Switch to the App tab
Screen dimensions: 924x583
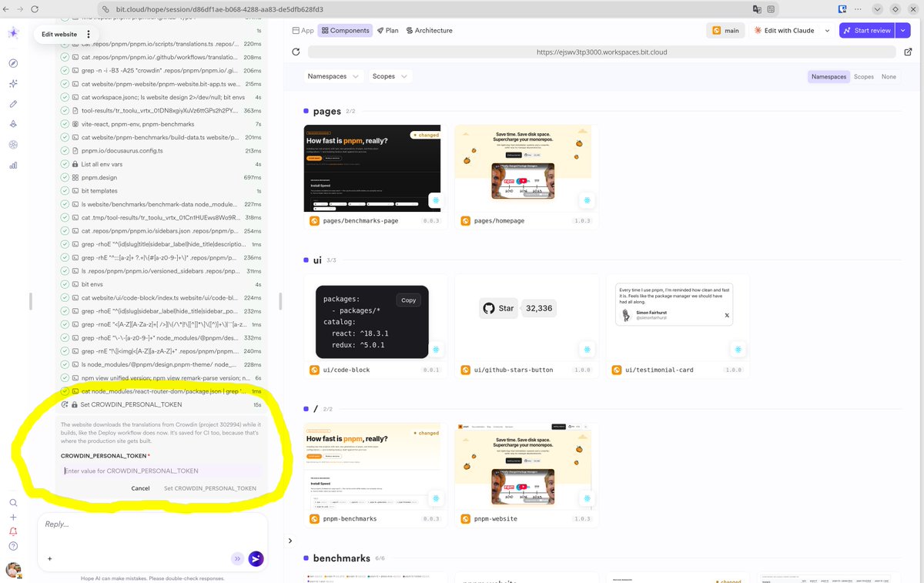[303, 31]
